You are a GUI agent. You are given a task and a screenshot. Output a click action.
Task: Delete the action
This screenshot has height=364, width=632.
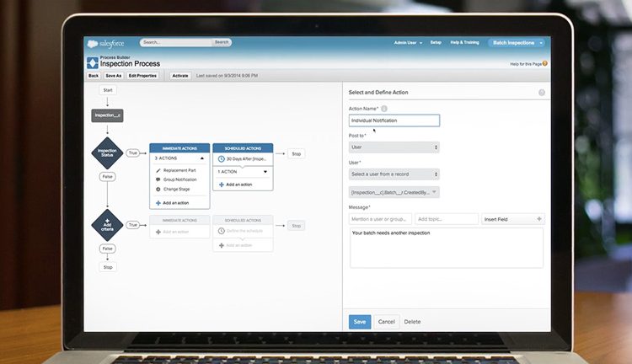[412, 322]
